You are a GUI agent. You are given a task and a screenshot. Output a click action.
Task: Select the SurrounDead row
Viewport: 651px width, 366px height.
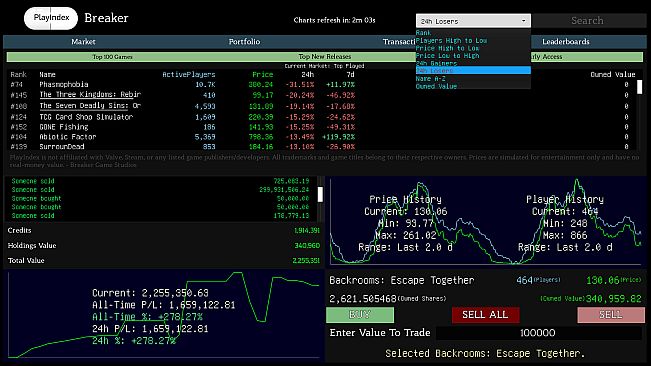(322, 146)
